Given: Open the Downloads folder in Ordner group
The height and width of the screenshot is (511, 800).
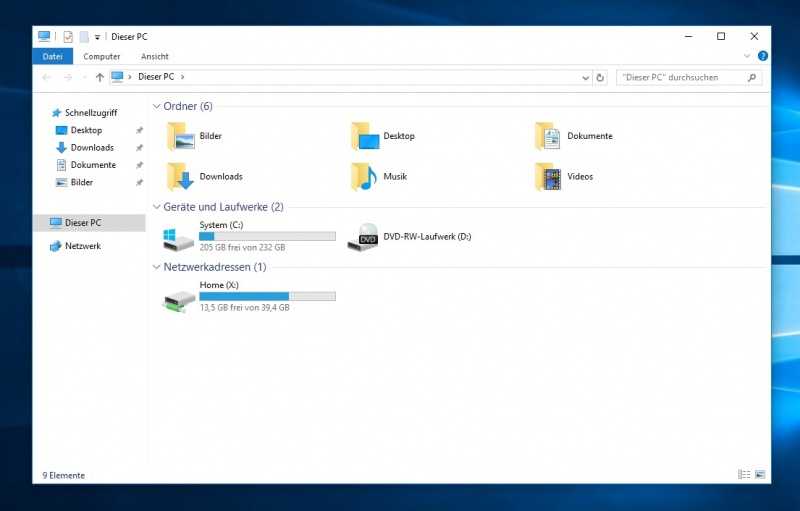Looking at the screenshot, I should pyautogui.click(x=181, y=176).
